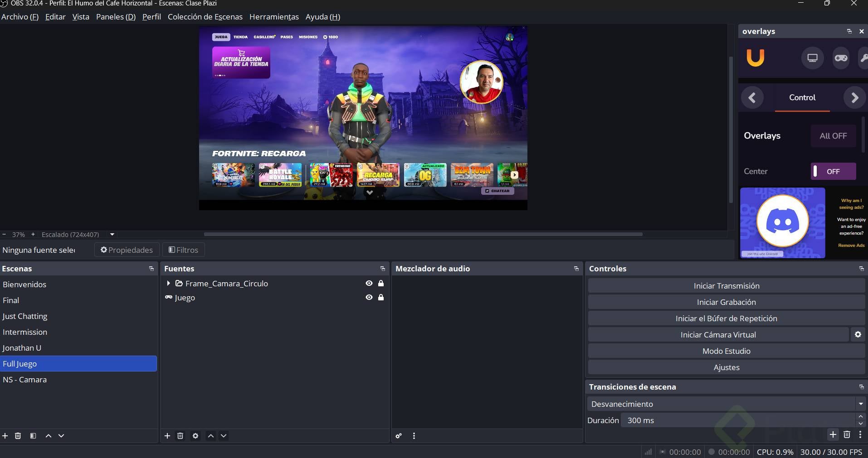868x458 pixels.
Task: Open Propiedades of the selected source
Action: (127, 250)
